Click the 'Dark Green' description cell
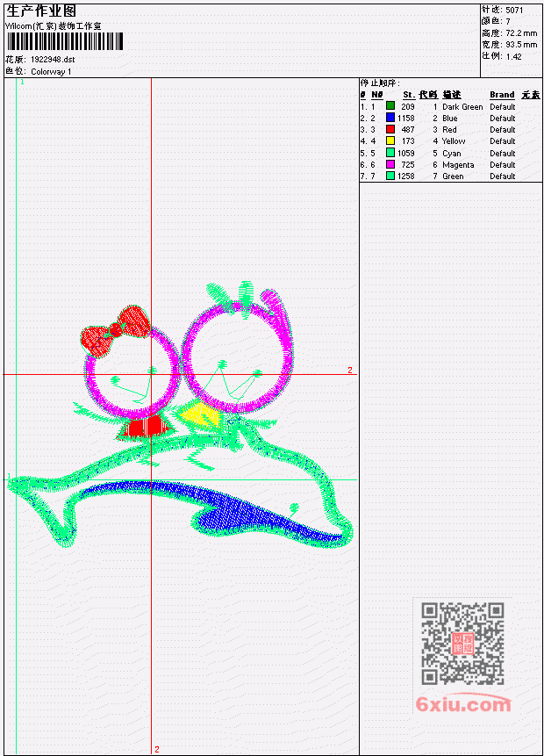Screen dimensions: 544x756 tap(462, 106)
